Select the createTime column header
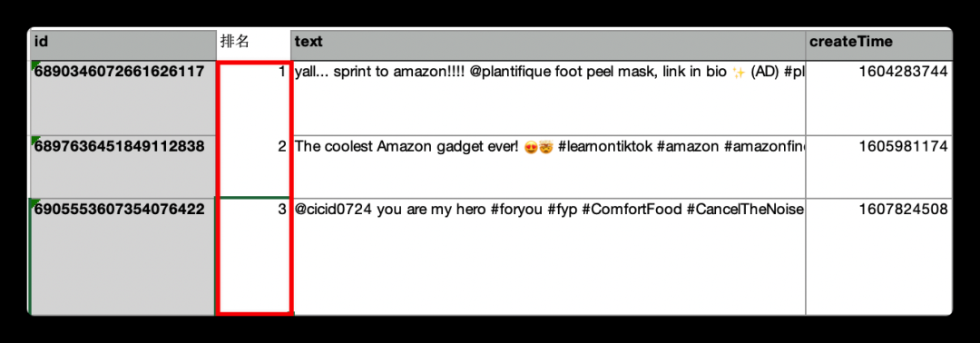The width and height of the screenshot is (980, 343). click(x=878, y=44)
